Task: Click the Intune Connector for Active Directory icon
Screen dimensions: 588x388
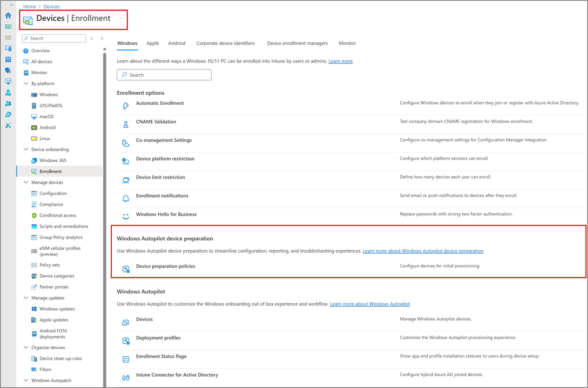Action: [125, 377]
